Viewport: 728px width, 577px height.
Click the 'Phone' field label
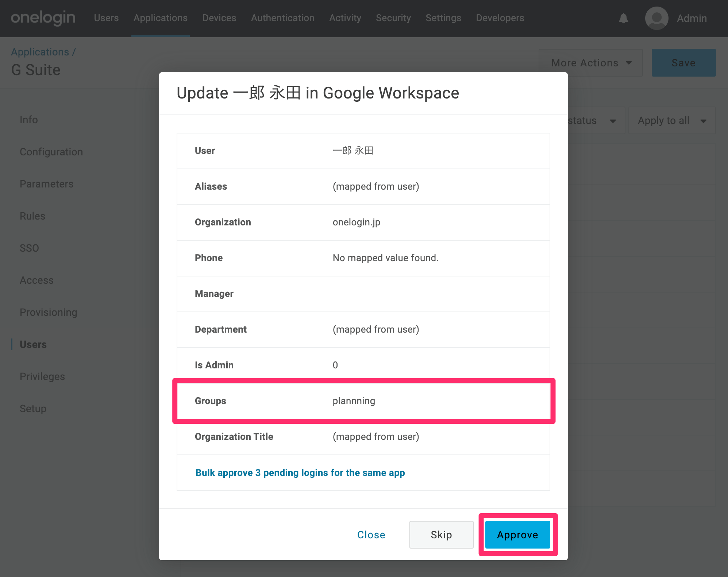pyautogui.click(x=209, y=258)
